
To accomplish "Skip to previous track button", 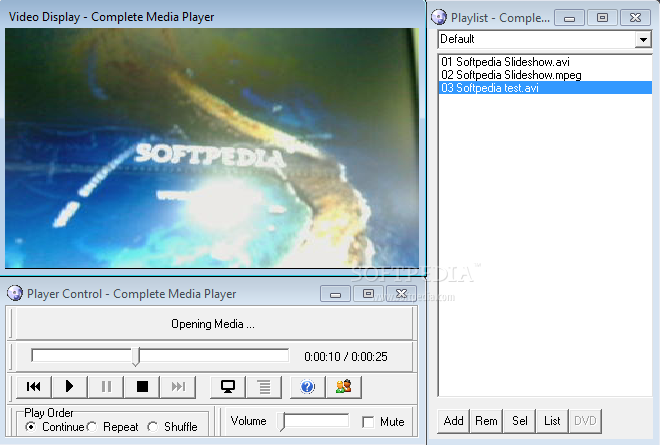I will pos(34,386).
